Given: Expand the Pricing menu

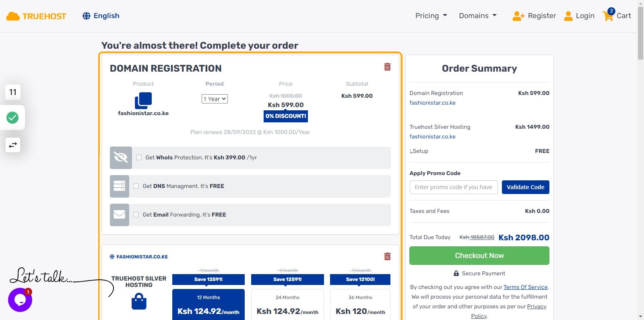Looking at the screenshot, I should coord(431,16).
